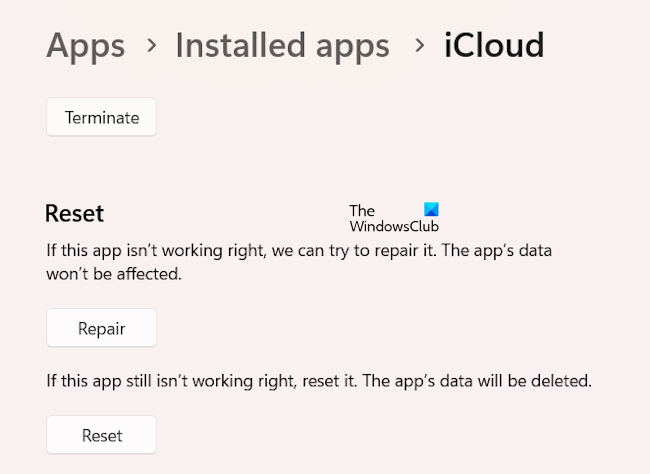Click the "WindowsClub" watermark word
The image size is (650, 474).
(394, 226)
